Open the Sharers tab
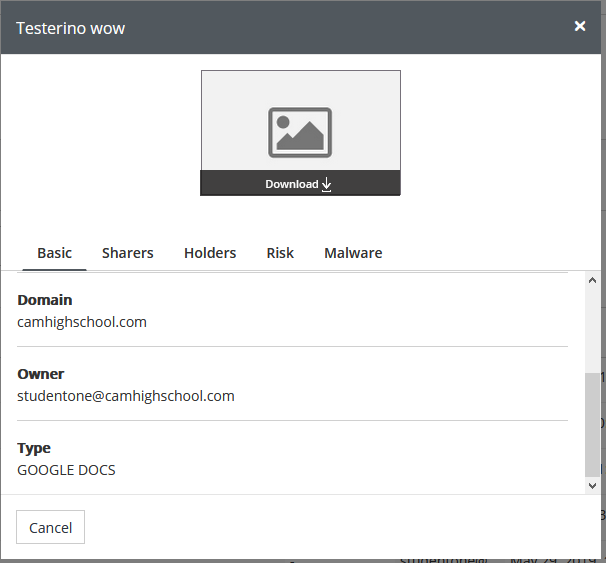Screen dimensions: 606x563 point(128,253)
